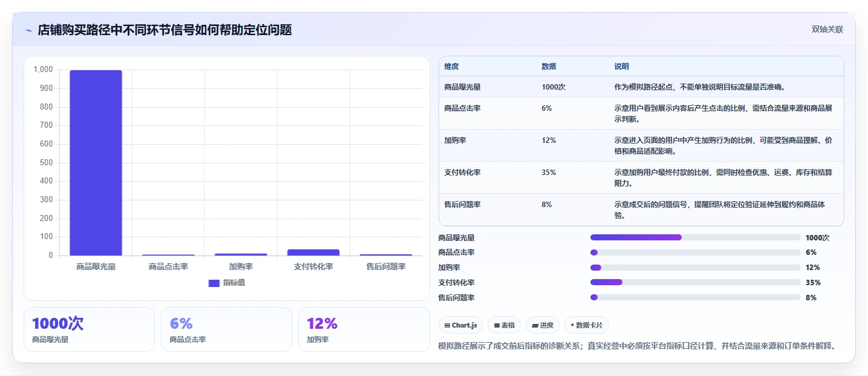This screenshot has height=376, width=868.
Task: Click the 加购率 bar in chart
Action: pos(241,254)
